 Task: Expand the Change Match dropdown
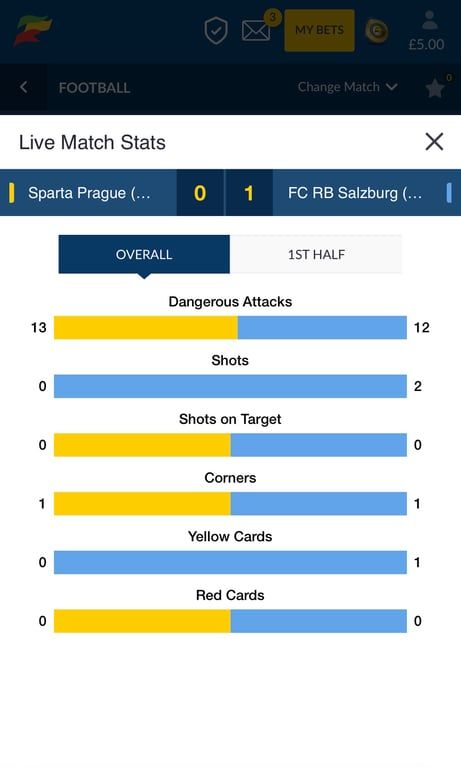click(347, 87)
